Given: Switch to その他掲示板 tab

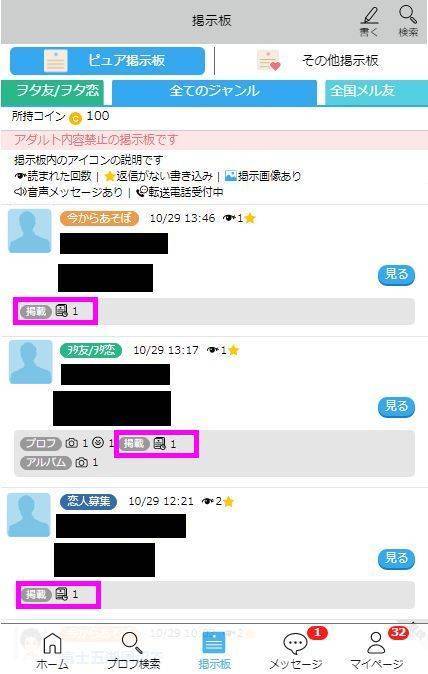Looking at the screenshot, I should [x=318, y=61].
